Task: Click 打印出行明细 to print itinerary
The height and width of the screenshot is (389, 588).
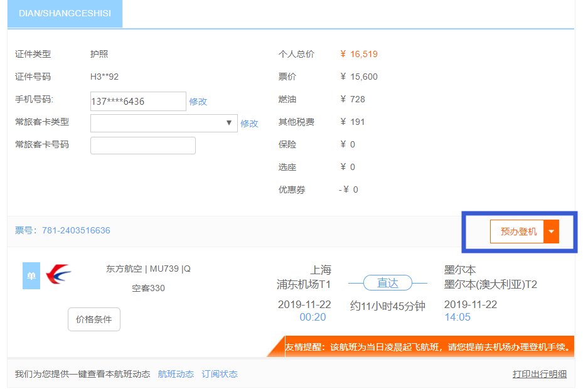Action: click(539, 374)
